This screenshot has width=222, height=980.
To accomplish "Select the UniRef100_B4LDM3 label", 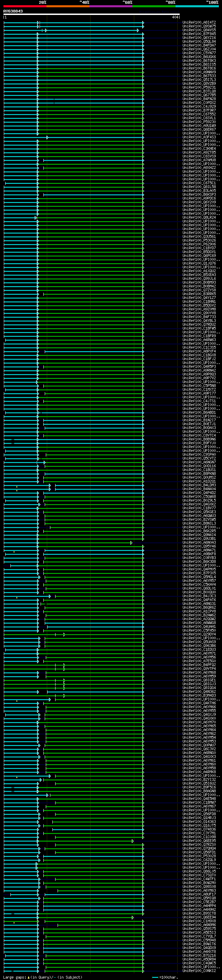I will 199,485.
